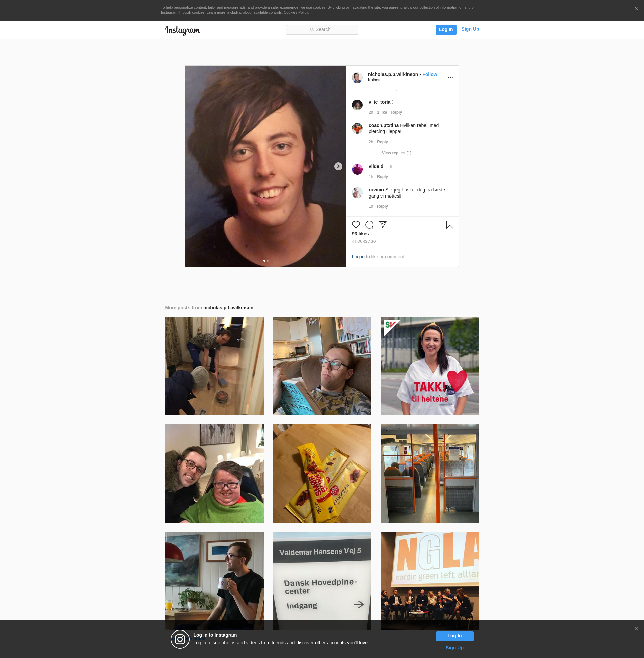Dismiss the cookie notice banner

click(636, 8)
